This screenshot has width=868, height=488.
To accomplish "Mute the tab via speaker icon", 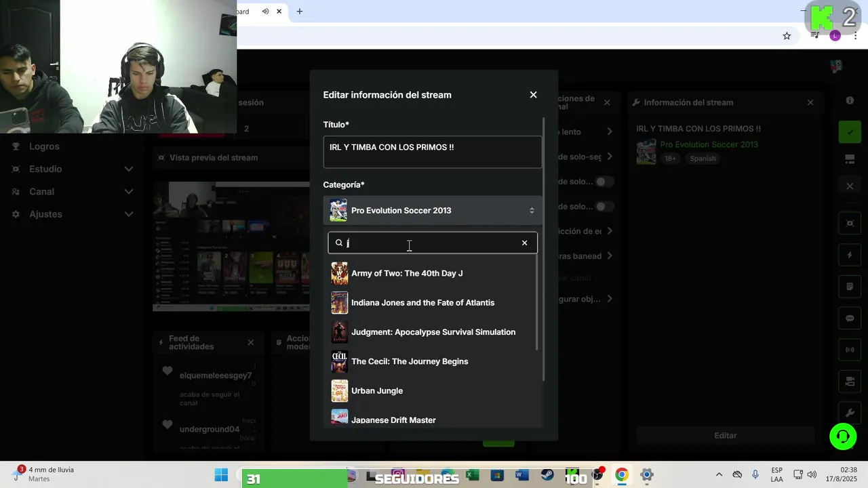I will click(x=266, y=12).
